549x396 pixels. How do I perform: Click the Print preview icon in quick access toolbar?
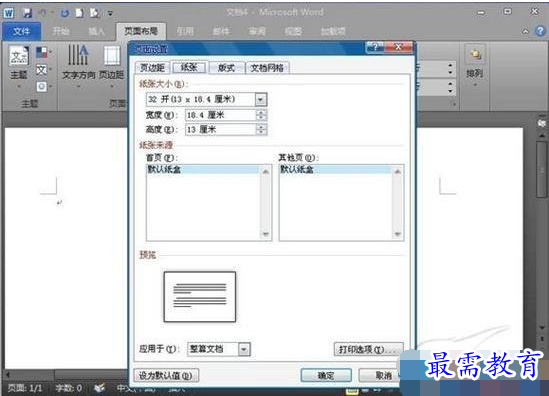coord(94,13)
